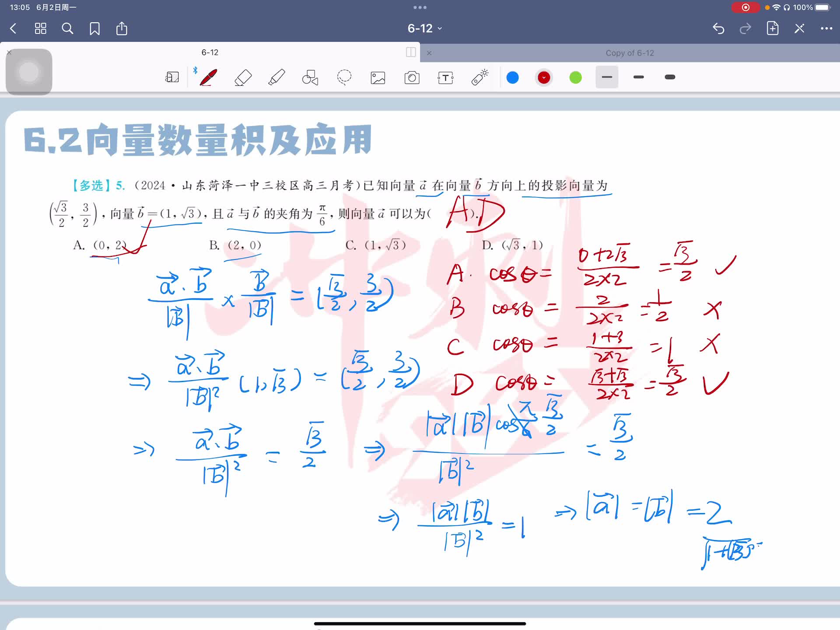Insert an image with Image tool
The height and width of the screenshot is (630, 840).
pyautogui.click(x=378, y=78)
